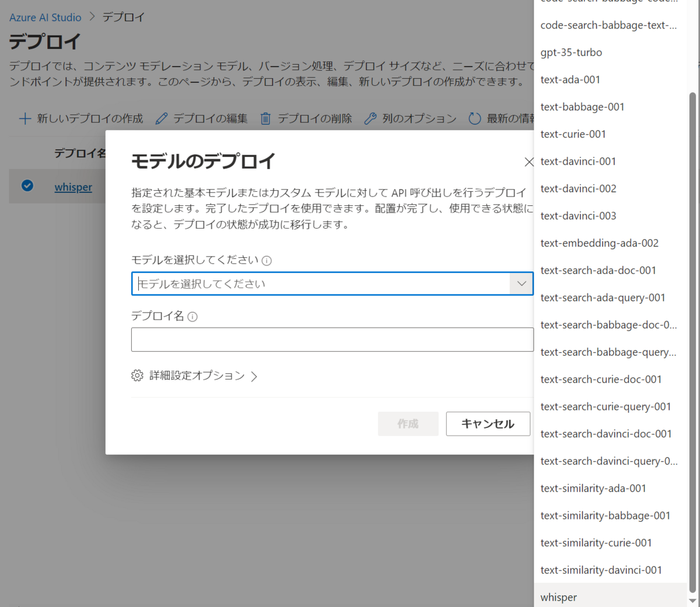Select text-similarity-curie-001 option
Viewport: 700px width, 607px height.
(610, 543)
